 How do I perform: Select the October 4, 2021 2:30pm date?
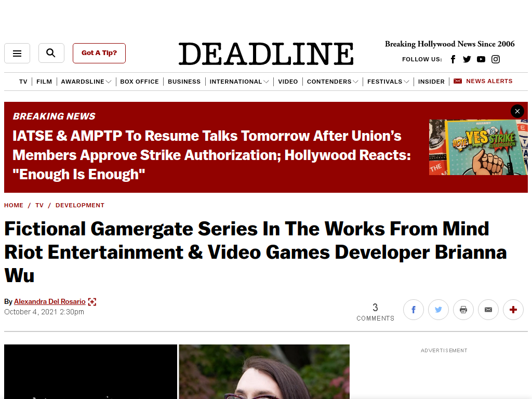click(44, 312)
